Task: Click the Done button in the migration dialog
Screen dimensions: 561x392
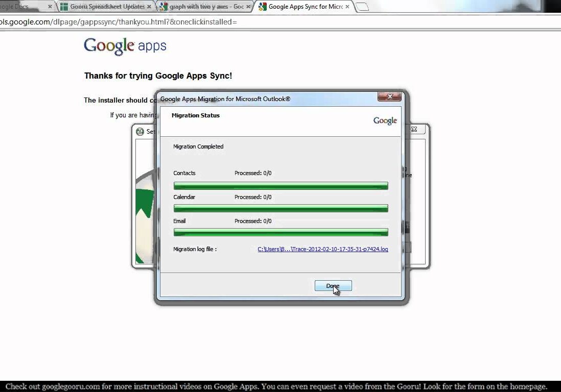Action: [x=333, y=285]
